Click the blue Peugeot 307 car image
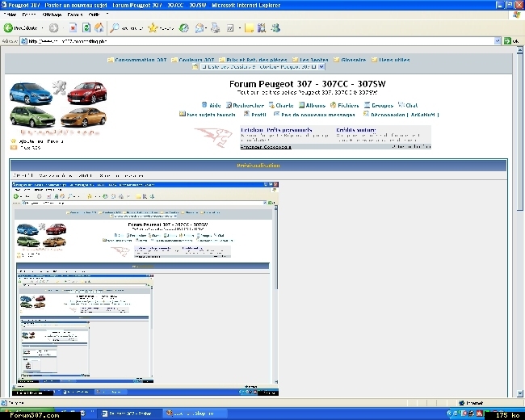This screenshot has height=420, width=525. coord(31,93)
